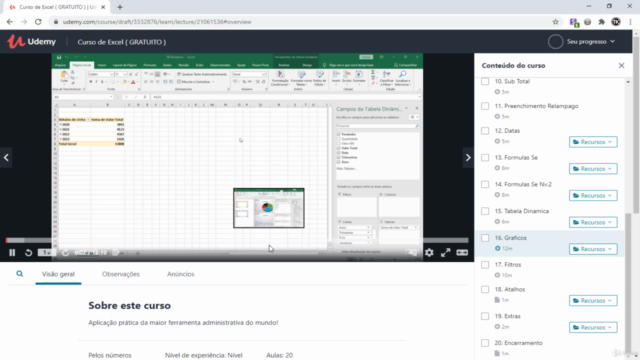Viewport: 640px width, 360px height.
Task: Open the Chrome three-dot menu
Action: point(630,22)
